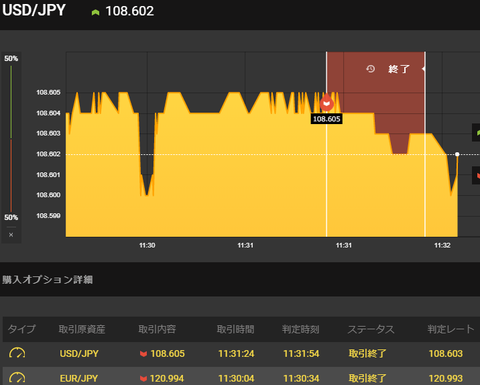Select the USD/JPY asset cell in table
This screenshot has height=385, width=480.
point(79,354)
